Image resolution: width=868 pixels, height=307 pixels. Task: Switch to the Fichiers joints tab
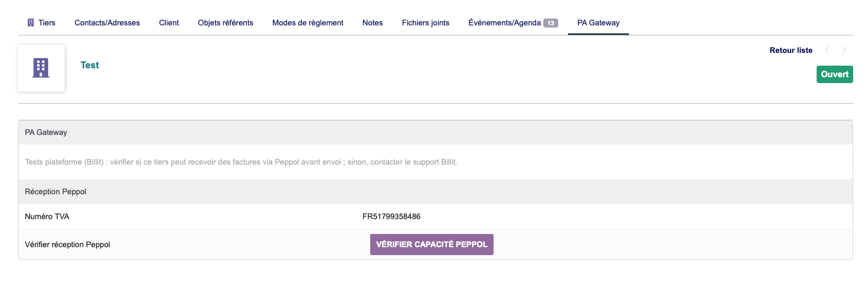pos(425,23)
